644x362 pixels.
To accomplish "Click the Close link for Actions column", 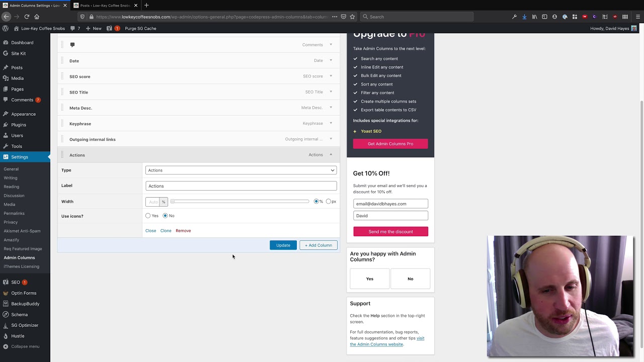I will (x=150, y=231).
